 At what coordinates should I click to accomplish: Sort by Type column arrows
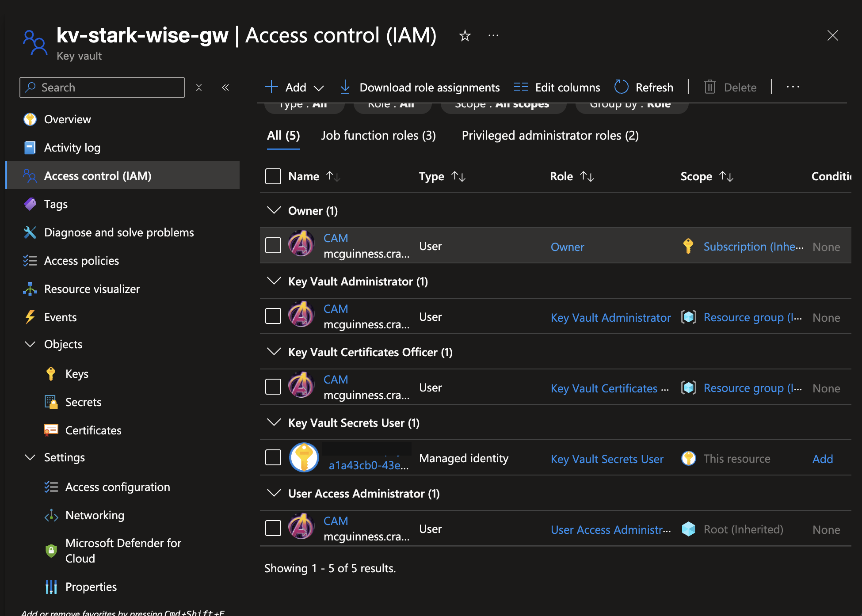click(x=458, y=176)
